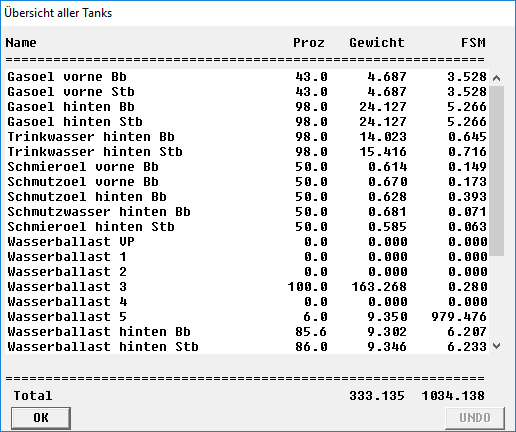Click the Total label
The image size is (516, 432).
pyautogui.click(x=33, y=396)
